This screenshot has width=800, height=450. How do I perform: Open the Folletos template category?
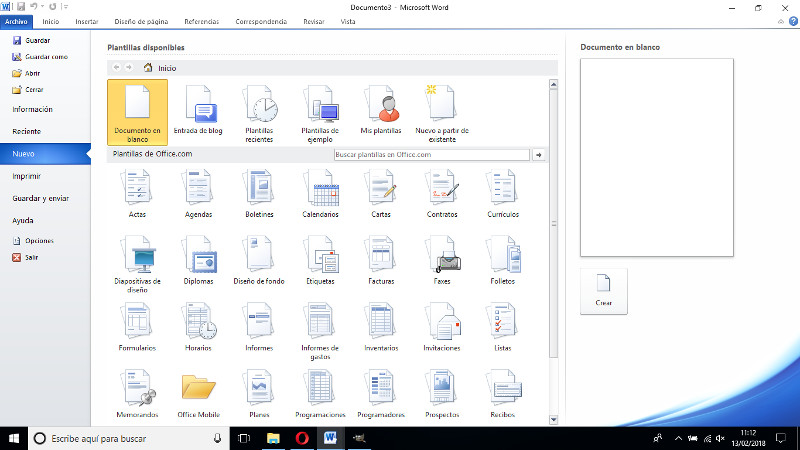point(503,261)
